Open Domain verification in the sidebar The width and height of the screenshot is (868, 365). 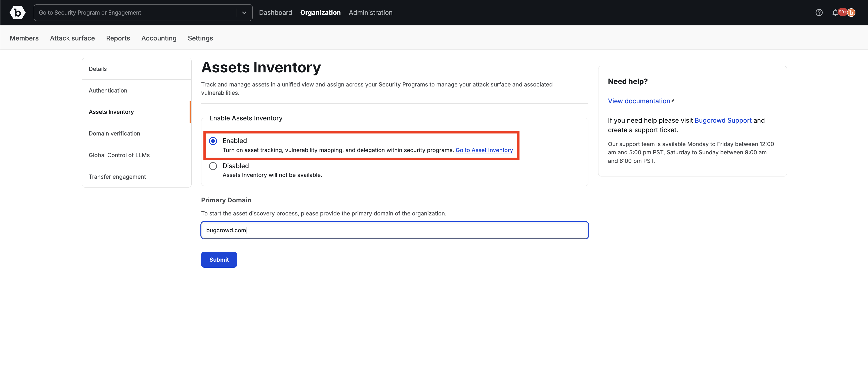tap(137, 133)
